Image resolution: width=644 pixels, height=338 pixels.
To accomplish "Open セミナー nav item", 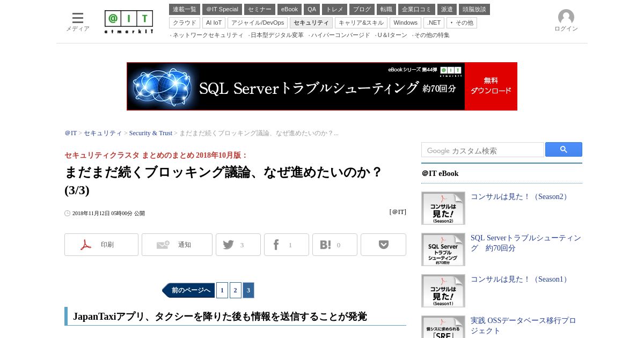I will [260, 10].
